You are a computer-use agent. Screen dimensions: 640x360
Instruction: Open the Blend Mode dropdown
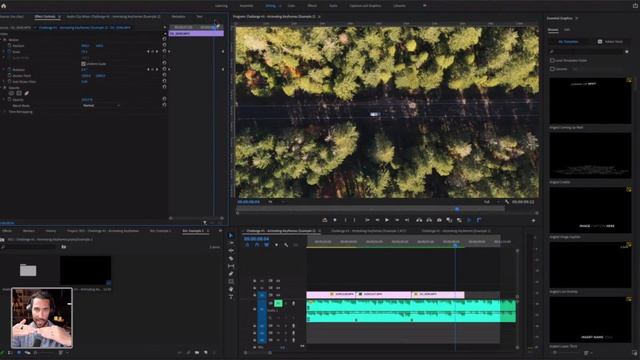(101, 105)
